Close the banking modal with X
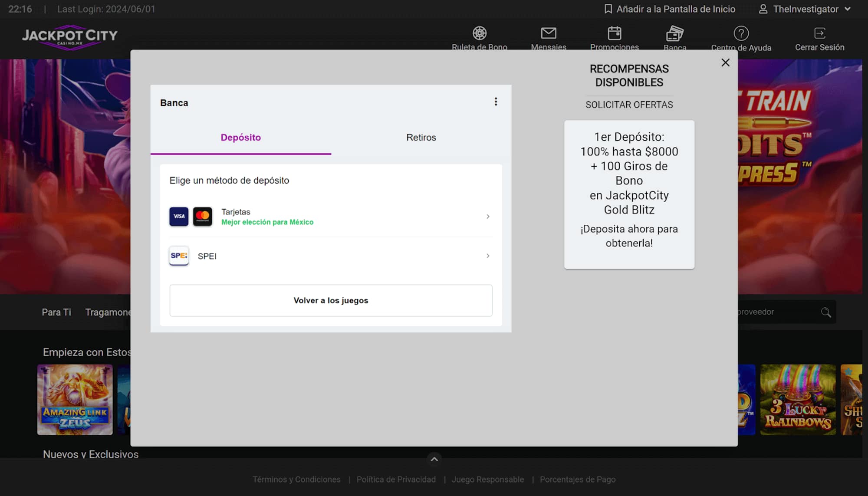 click(725, 62)
